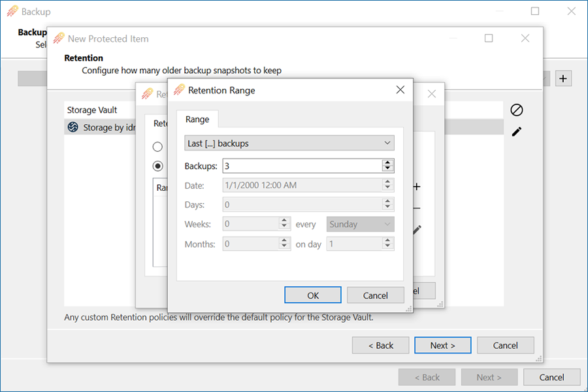Click up arrow of on day field

(x=387, y=240)
